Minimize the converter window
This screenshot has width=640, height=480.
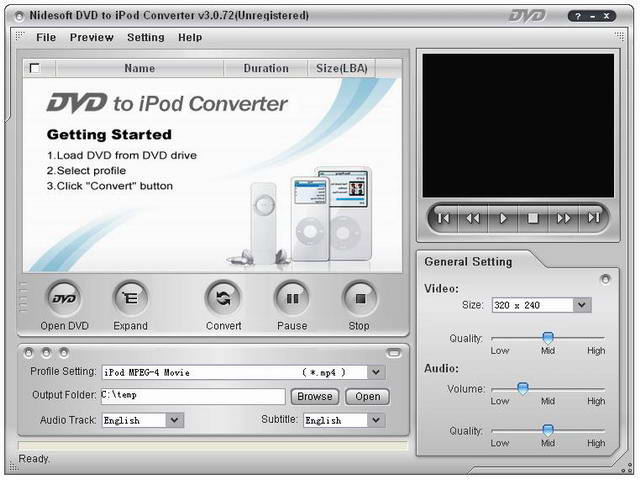pos(592,16)
